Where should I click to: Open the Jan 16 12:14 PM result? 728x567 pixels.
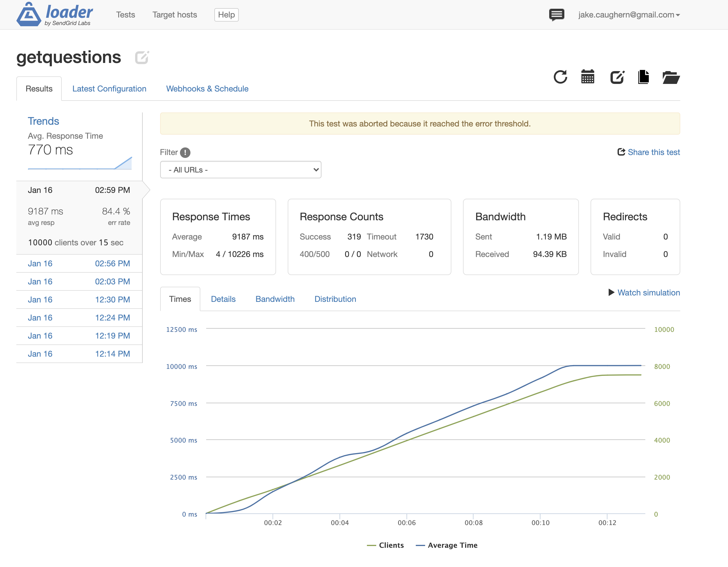coord(79,353)
